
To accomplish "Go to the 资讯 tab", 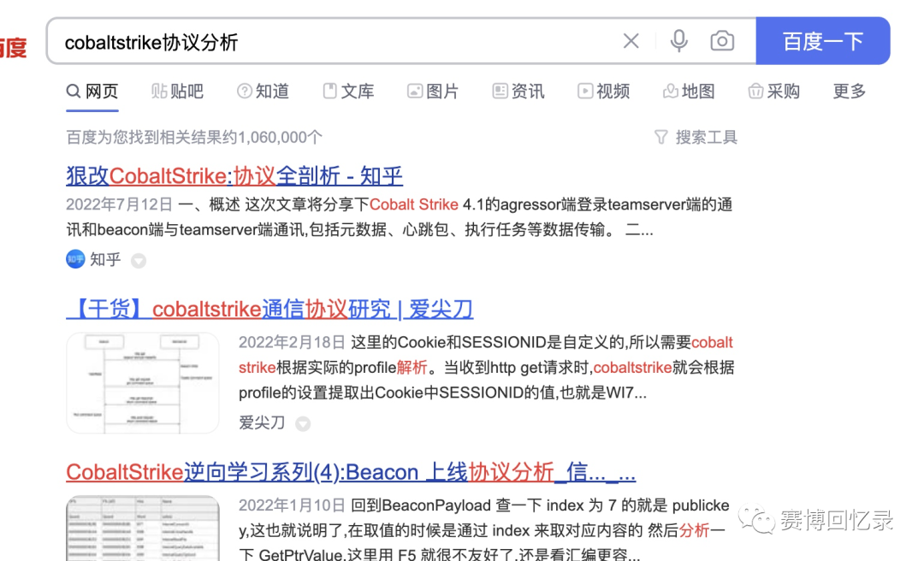I will 518,92.
